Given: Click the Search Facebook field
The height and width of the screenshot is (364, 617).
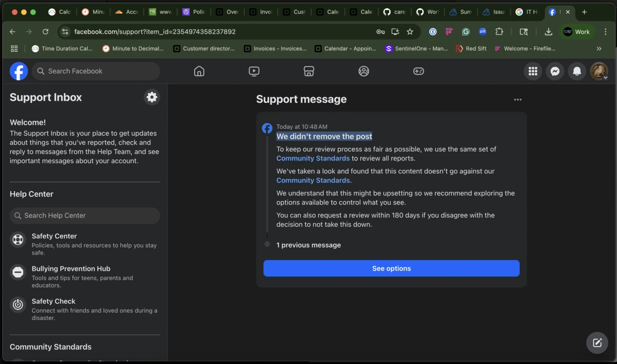Looking at the screenshot, I should [x=96, y=71].
